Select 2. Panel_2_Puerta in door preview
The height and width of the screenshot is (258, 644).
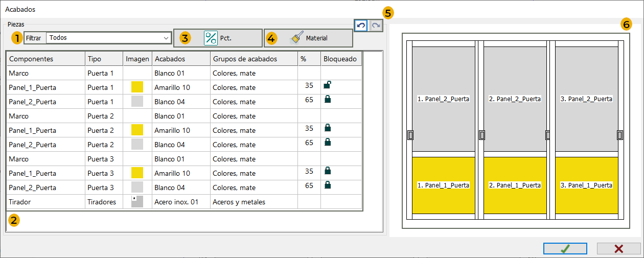tap(515, 99)
